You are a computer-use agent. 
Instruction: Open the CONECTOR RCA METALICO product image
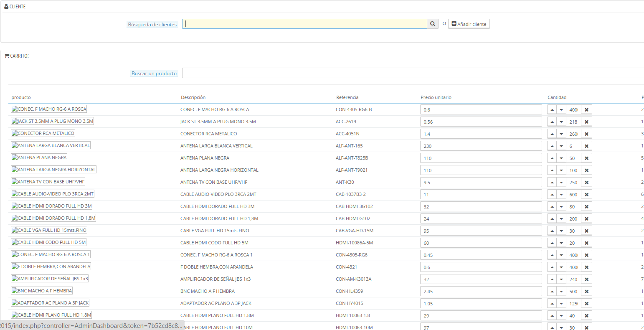(43, 133)
